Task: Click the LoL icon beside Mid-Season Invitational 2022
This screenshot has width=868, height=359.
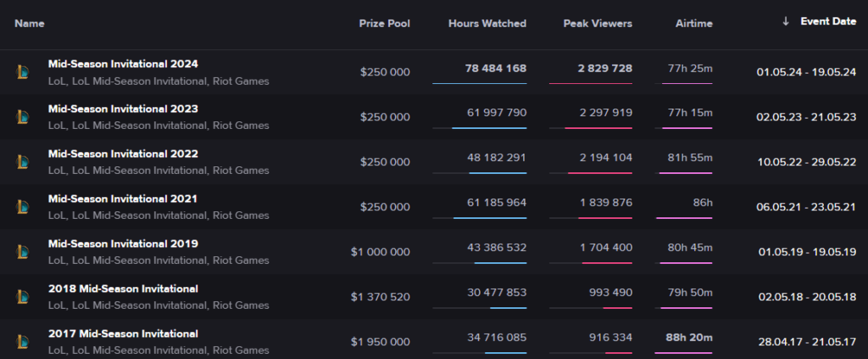Action: point(23,162)
